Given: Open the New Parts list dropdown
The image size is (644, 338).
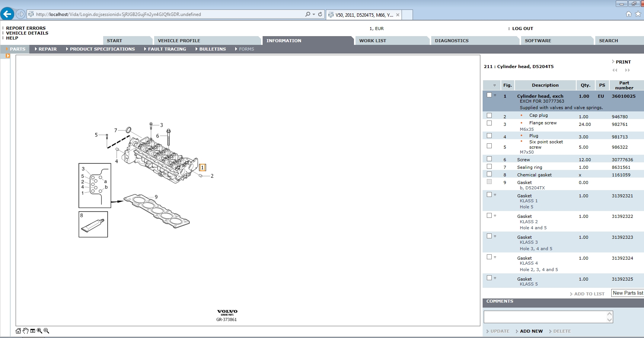Looking at the screenshot, I should 628,293.
